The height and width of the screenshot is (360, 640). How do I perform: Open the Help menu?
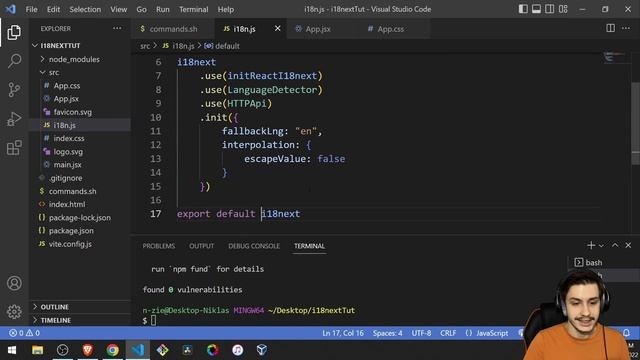(226, 9)
